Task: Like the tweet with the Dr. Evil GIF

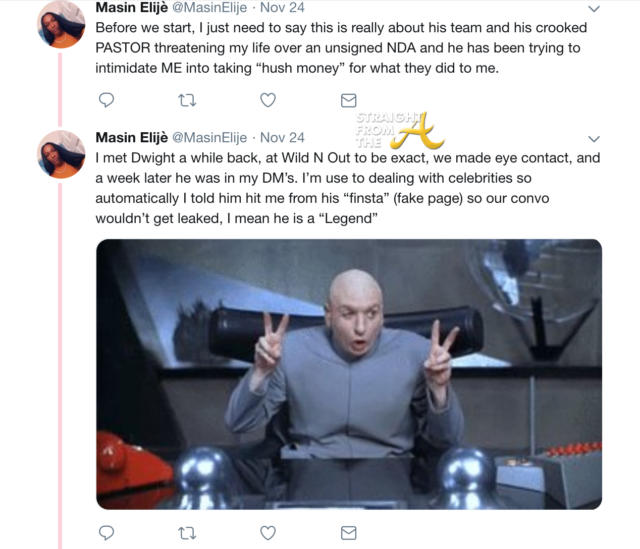Action: (x=268, y=533)
